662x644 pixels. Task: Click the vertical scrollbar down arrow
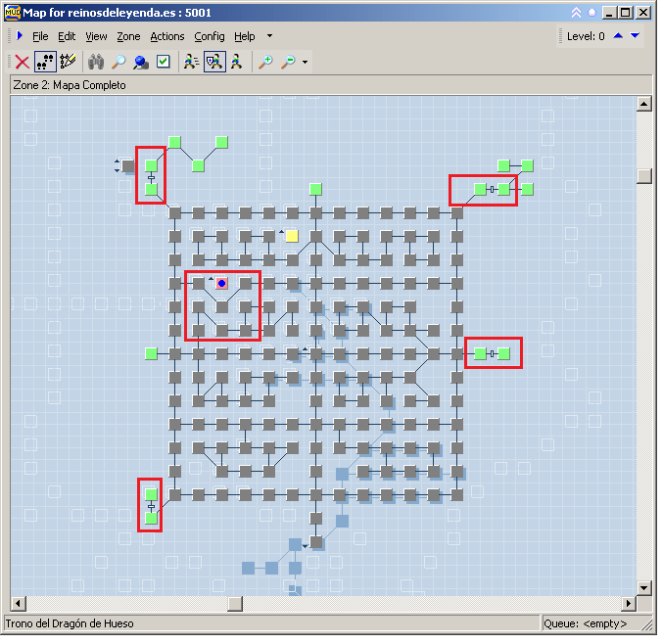click(x=643, y=587)
